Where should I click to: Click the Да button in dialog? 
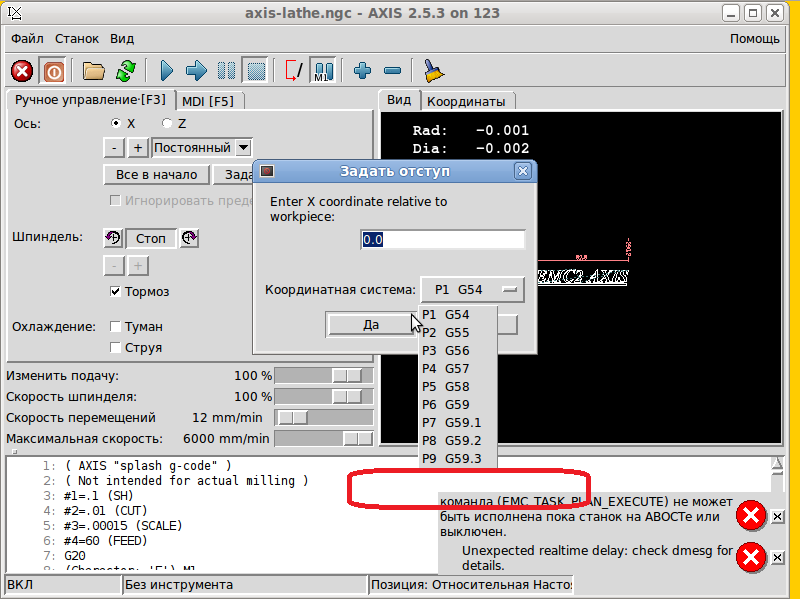(x=371, y=325)
